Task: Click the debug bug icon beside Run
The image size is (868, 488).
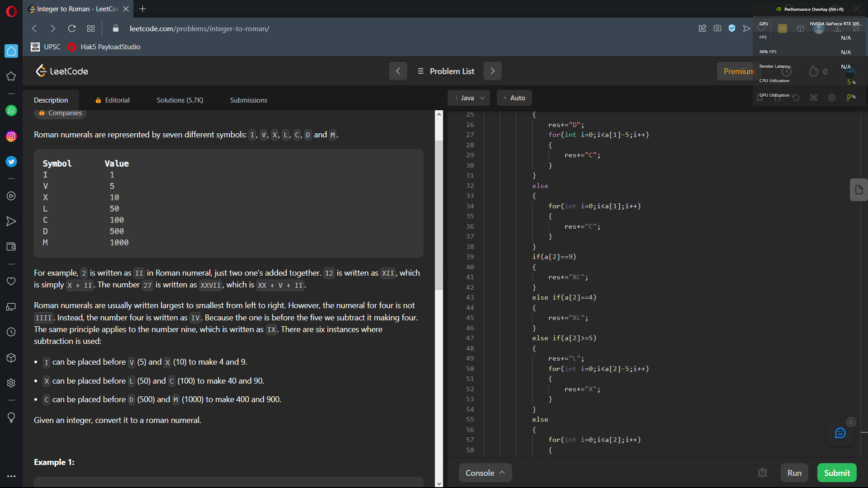Action: click(762, 473)
